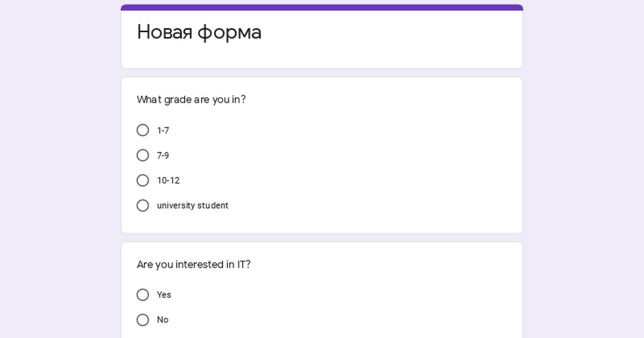The height and width of the screenshot is (338, 644).
Task: Click the purple header bar atop the form
Action: click(x=322, y=8)
